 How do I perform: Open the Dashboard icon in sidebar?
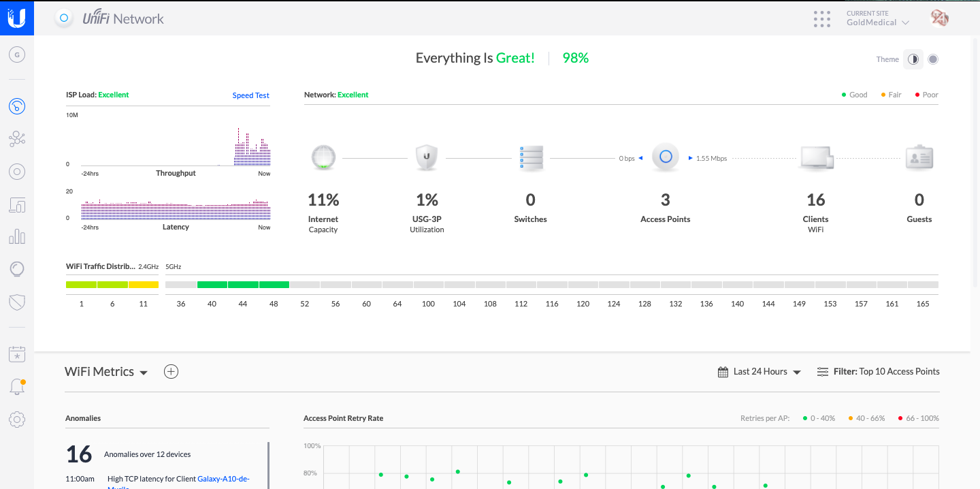click(x=17, y=106)
